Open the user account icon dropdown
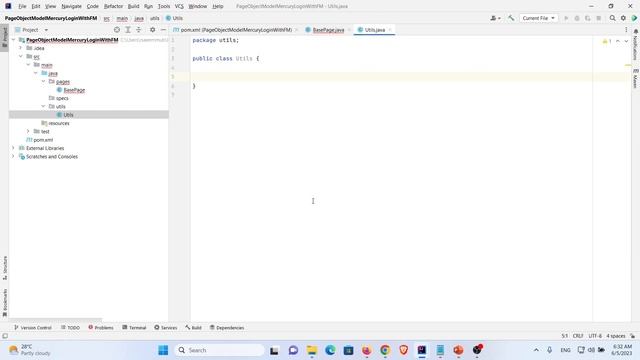 pyautogui.click(x=495, y=18)
